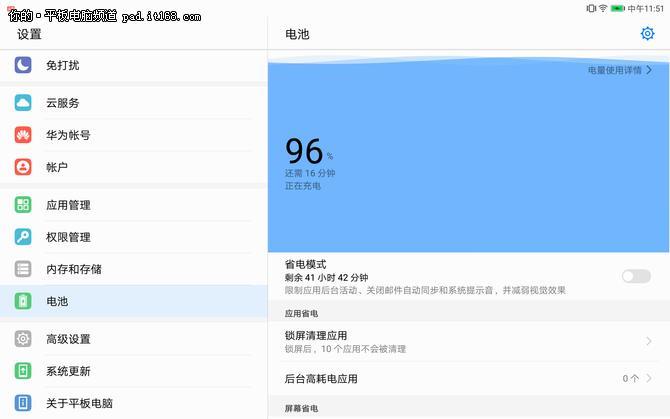Click the 权限管理 key icon
Image resolution: width=670 pixels, height=419 pixels.
pos(23,237)
